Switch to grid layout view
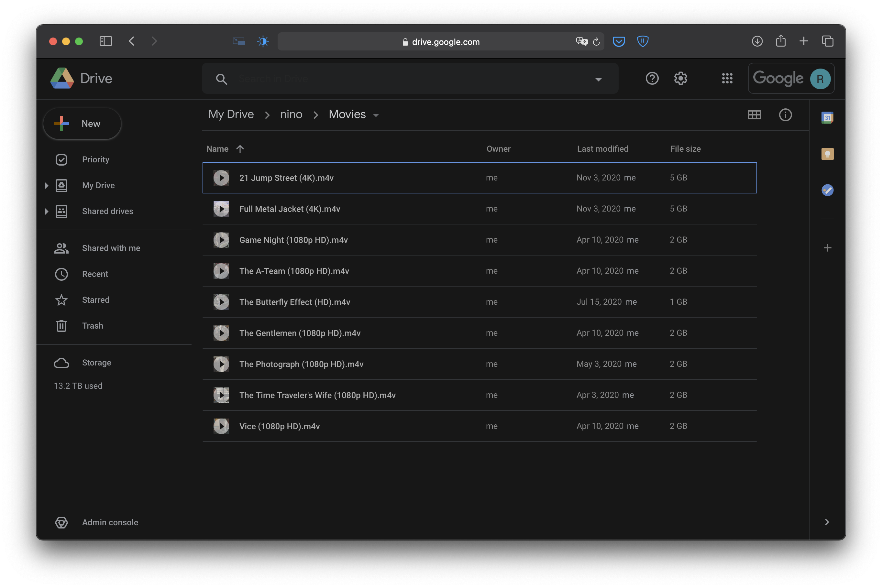882x588 pixels. (x=754, y=115)
